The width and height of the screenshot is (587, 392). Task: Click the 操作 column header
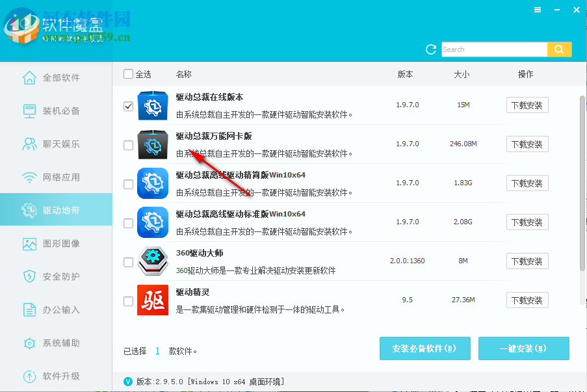(x=525, y=74)
